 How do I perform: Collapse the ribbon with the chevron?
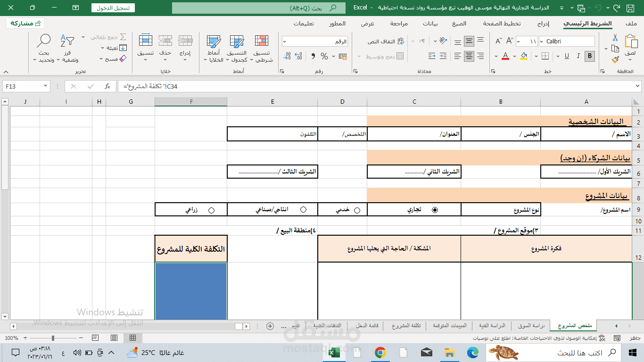pyautogui.click(x=6, y=72)
